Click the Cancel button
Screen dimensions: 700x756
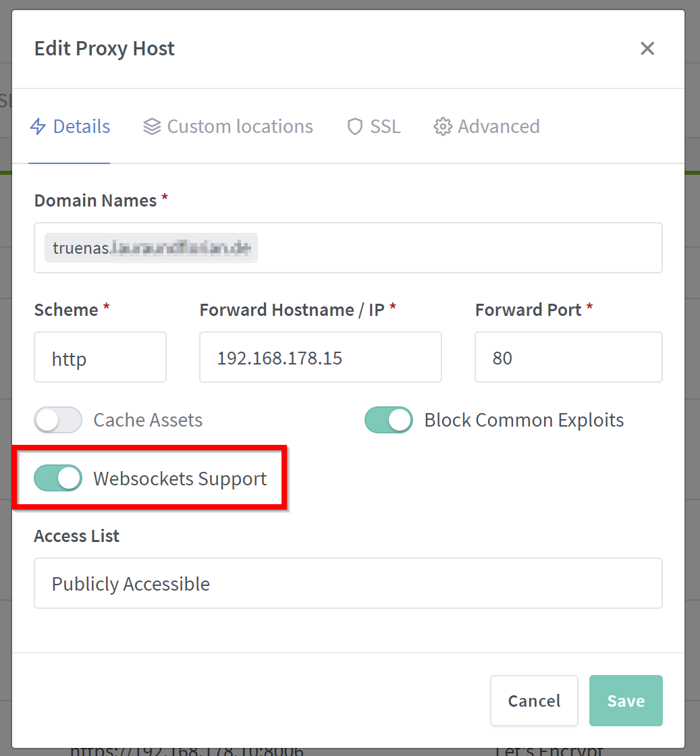click(534, 701)
